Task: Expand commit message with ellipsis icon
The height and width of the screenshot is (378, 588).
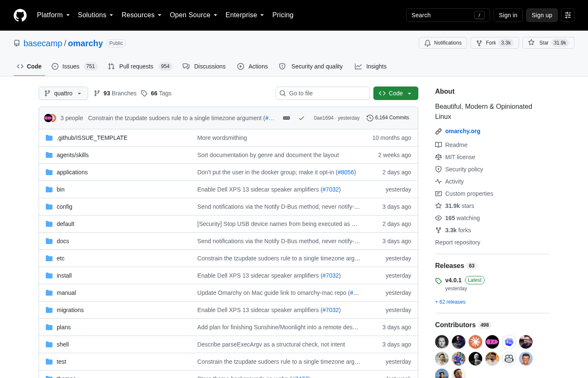Action: [x=286, y=118]
